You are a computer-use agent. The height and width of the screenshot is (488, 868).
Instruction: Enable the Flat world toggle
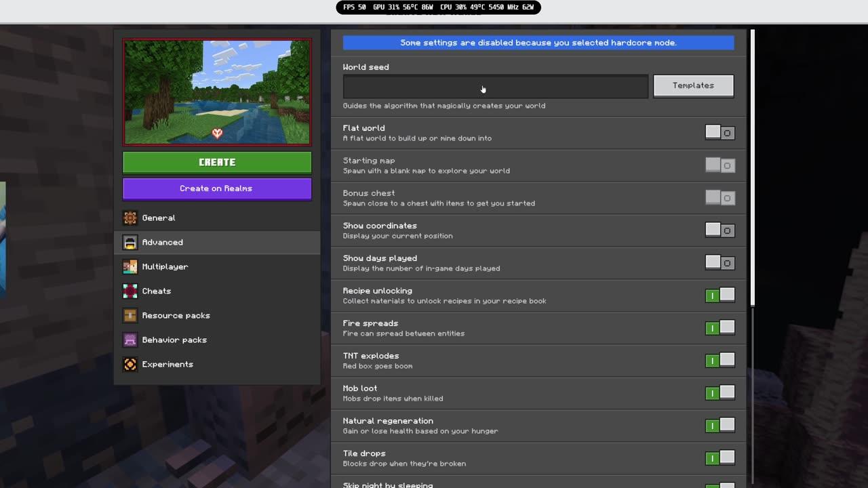[x=719, y=133]
